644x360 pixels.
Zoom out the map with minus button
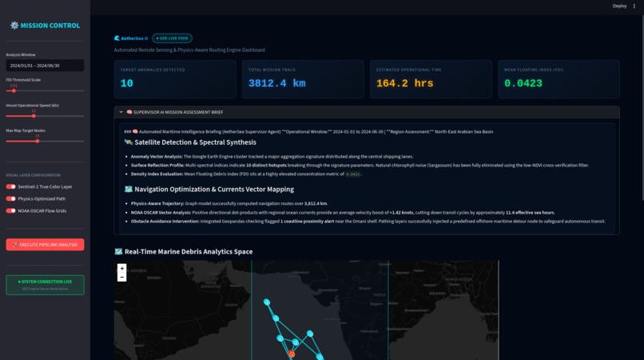pyautogui.click(x=122, y=278)
